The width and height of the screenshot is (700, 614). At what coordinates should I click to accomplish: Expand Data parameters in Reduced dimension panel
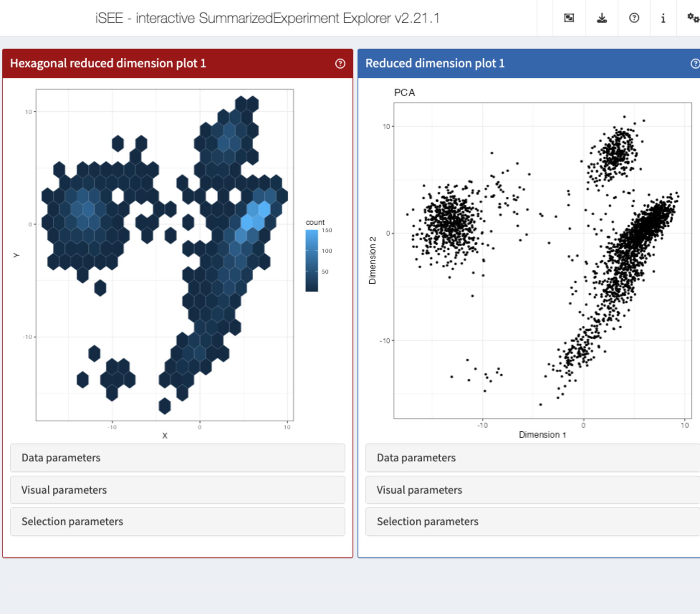533,458
